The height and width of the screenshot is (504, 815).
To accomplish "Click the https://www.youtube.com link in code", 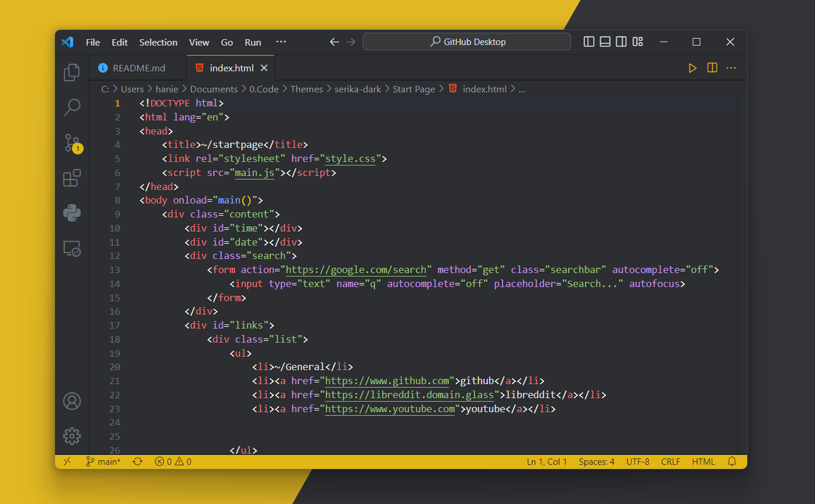I will 390,409.
